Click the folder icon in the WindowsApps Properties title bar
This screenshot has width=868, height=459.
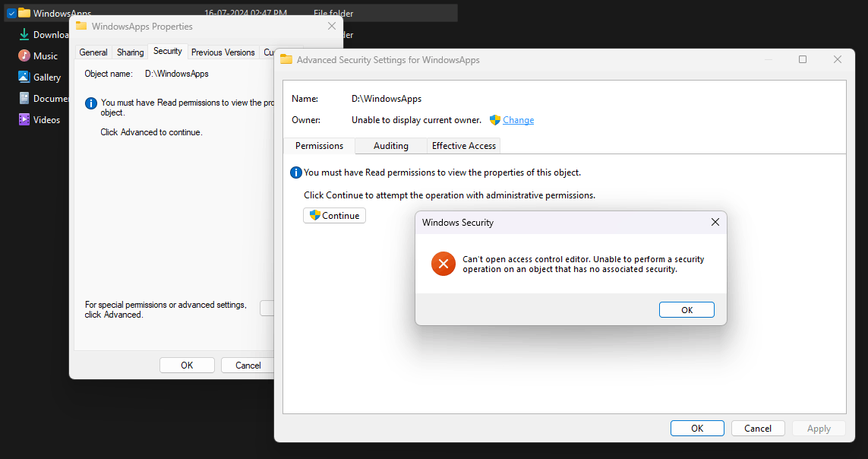coord(81,26)
